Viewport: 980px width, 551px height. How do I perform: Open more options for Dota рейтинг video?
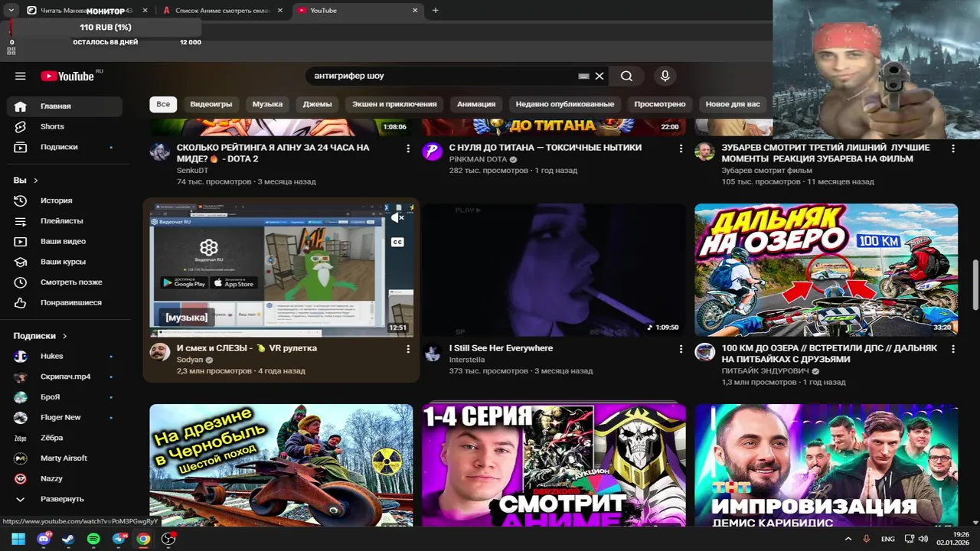[408, 148]
